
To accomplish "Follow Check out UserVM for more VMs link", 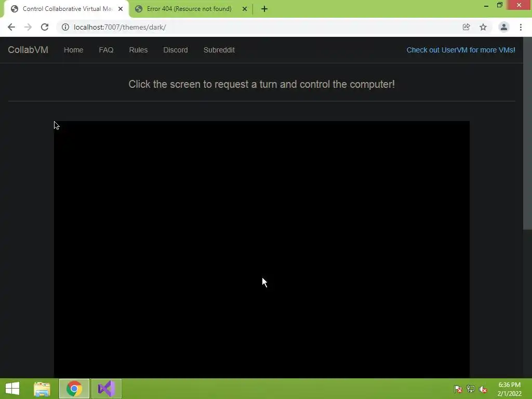I will [x=461, y=50].
